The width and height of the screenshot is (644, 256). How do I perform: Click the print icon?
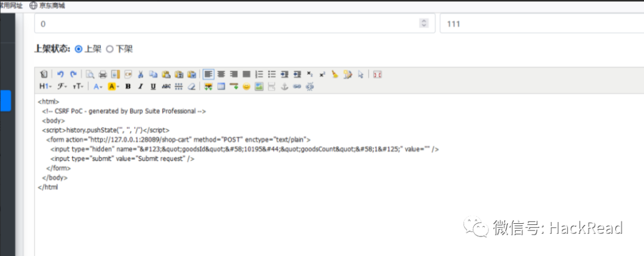[103, 75]
